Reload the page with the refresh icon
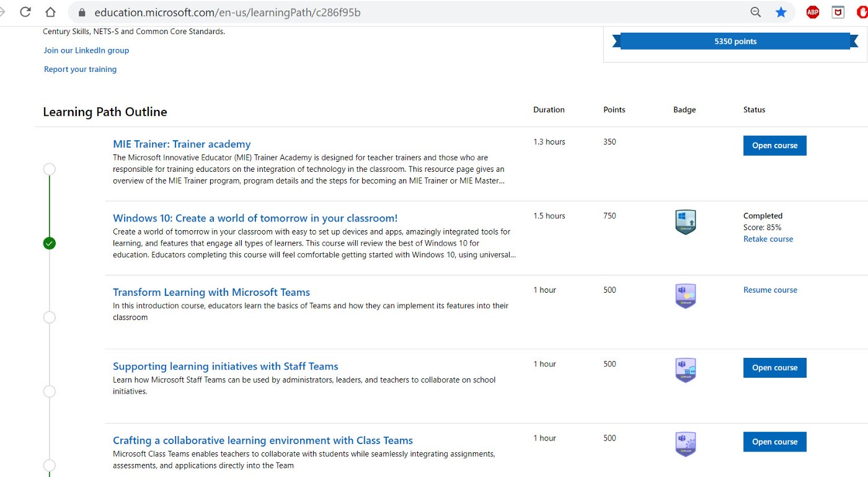This screenshot has height=477, width=868. (24, 11)
